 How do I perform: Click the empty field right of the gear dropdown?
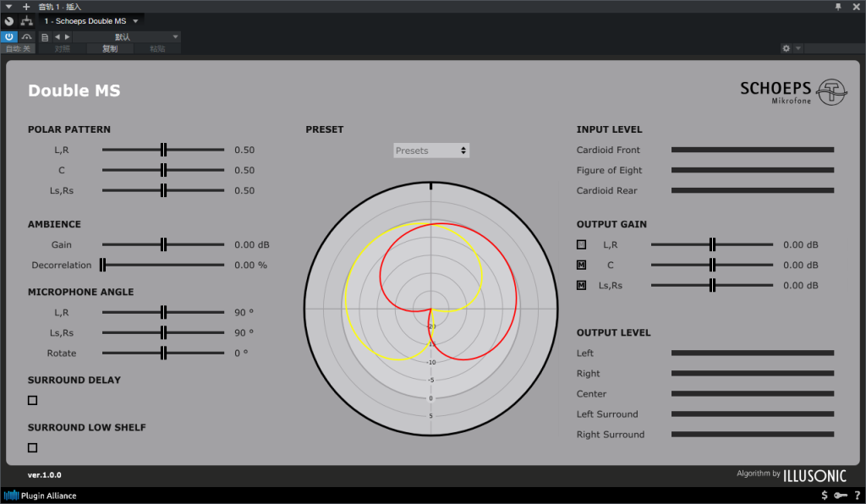pyautogui.click(x=834, y=48)
